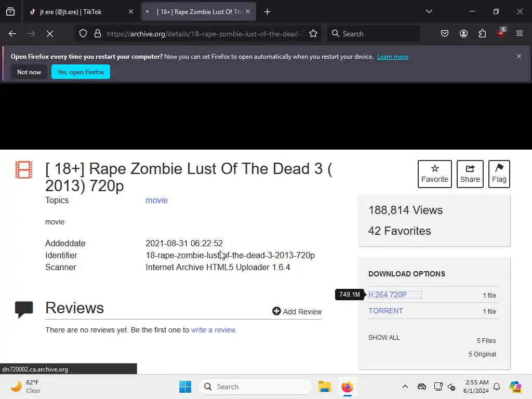Open the notifications bell icon
This screenshot has height=399, width=532.
pos(497,387)
